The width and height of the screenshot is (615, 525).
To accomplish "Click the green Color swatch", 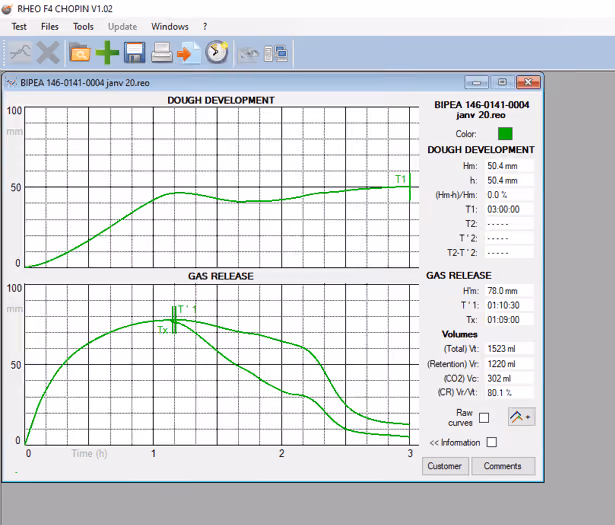I will click(505, 133).
